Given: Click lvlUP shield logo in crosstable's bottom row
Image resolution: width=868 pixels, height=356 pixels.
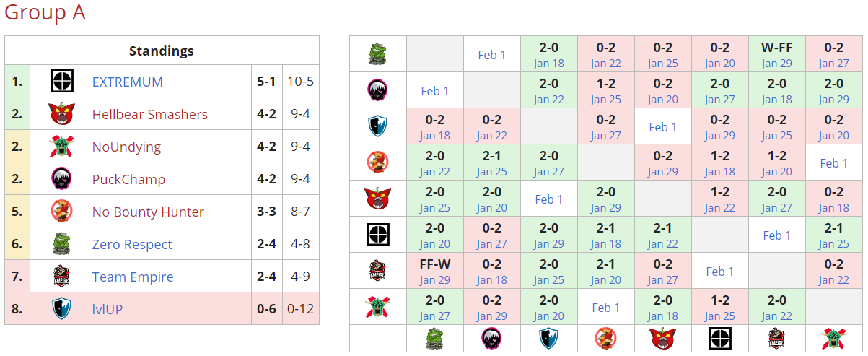Looking at the screenshot, I should click(x=549, y=338).
